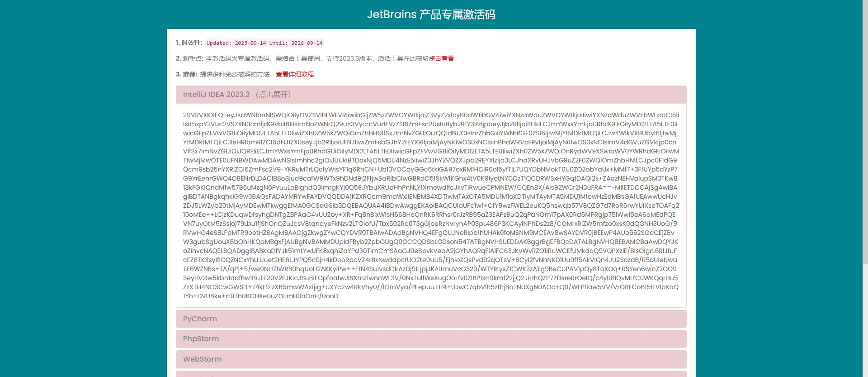Open the red 点击查看 link
868x377 pixels.
tap(441, 58)
